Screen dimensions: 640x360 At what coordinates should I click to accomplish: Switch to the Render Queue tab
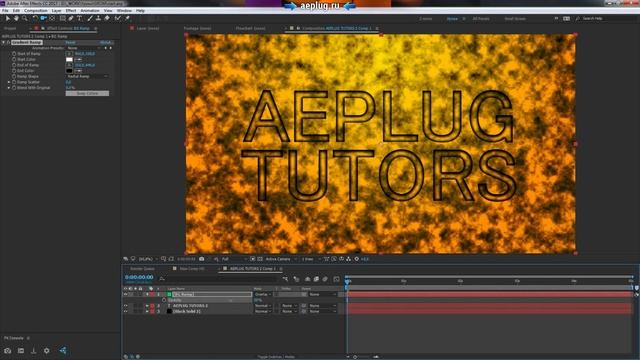tap(142, 269)
